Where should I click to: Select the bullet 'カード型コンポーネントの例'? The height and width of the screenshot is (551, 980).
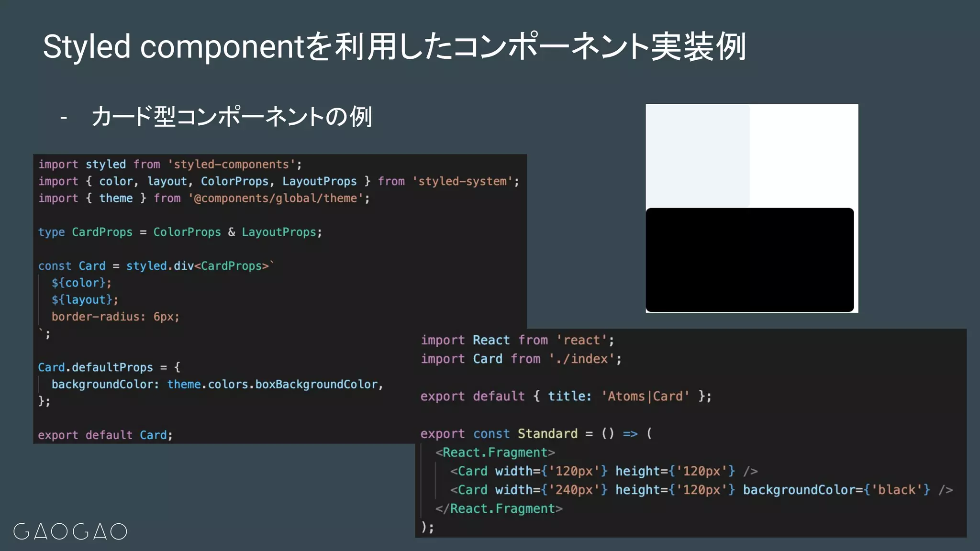point(232,117)
